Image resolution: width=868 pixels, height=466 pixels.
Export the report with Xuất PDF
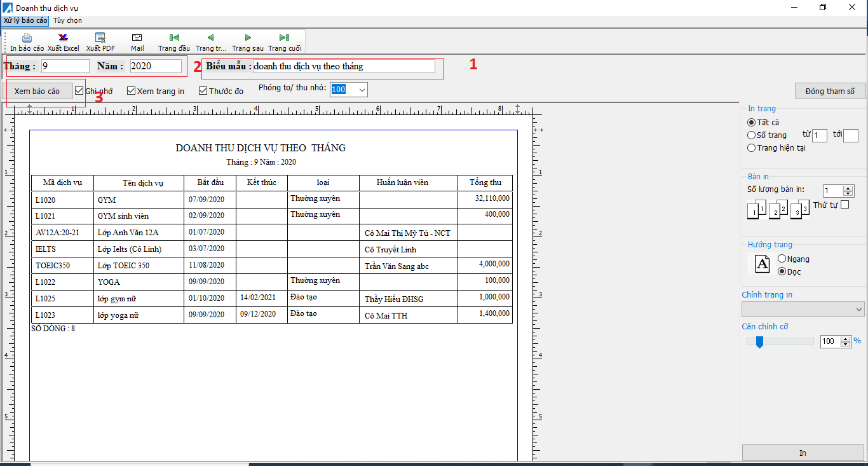pyautogui.click(x=100, y=42)
